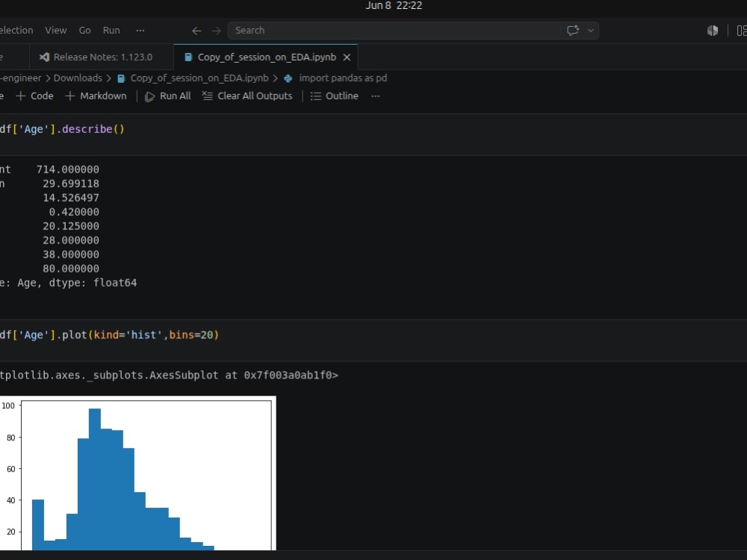Add a new Markdown cell
747x560 pixels.
coord(96,96)
